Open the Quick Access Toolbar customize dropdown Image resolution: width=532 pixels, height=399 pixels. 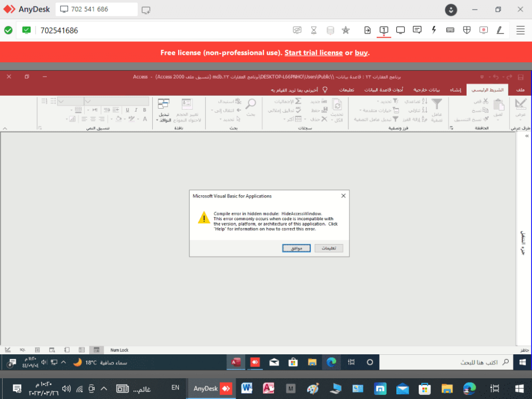[x=482, y=77]
